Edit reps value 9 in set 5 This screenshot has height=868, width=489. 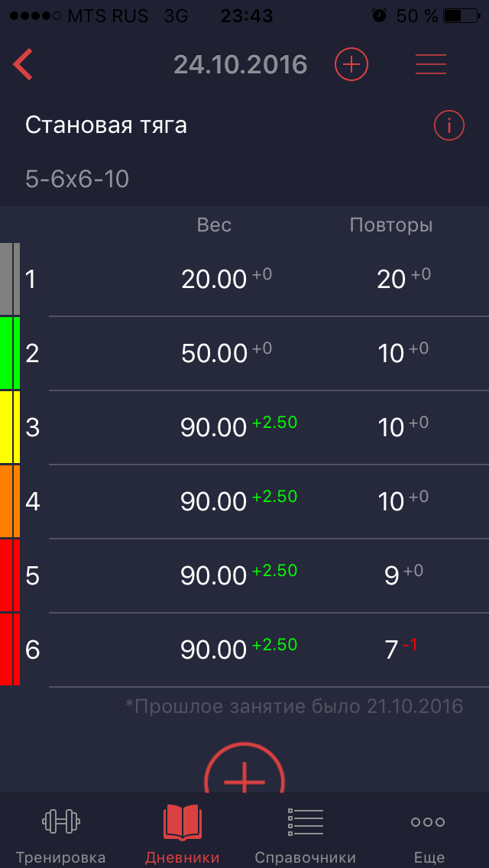click(392, 576)
